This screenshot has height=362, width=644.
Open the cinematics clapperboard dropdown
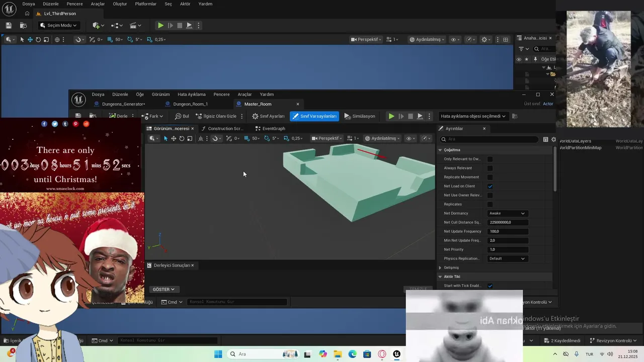coord(135,25)
